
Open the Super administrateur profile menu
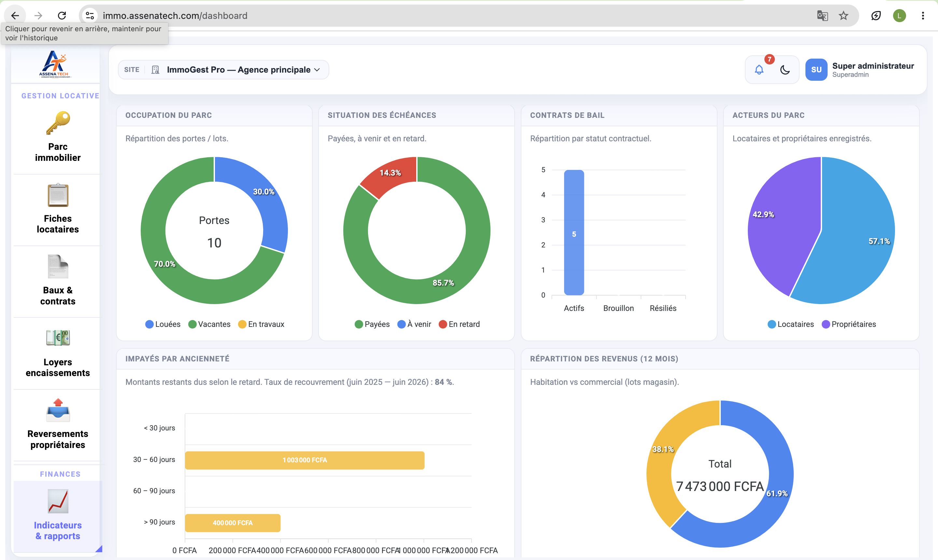point(860,70)
